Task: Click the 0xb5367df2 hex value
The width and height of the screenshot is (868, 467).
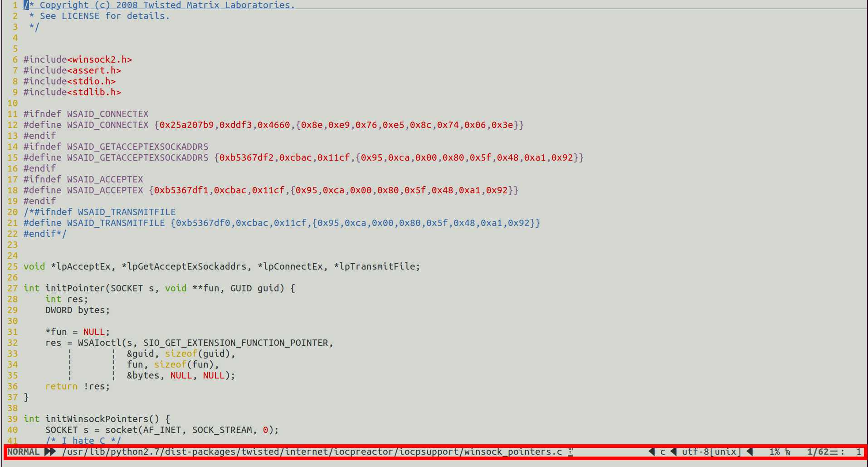Action: 246,157
